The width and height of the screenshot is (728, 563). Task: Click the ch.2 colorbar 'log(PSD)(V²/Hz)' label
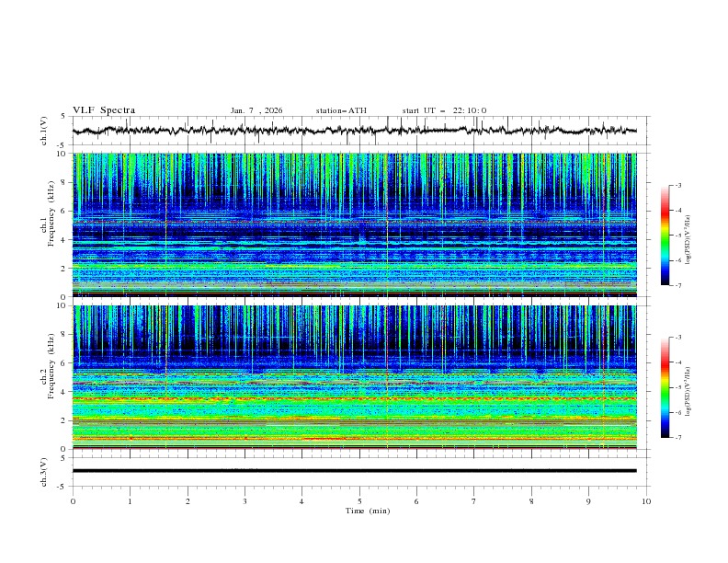(688, 392)
